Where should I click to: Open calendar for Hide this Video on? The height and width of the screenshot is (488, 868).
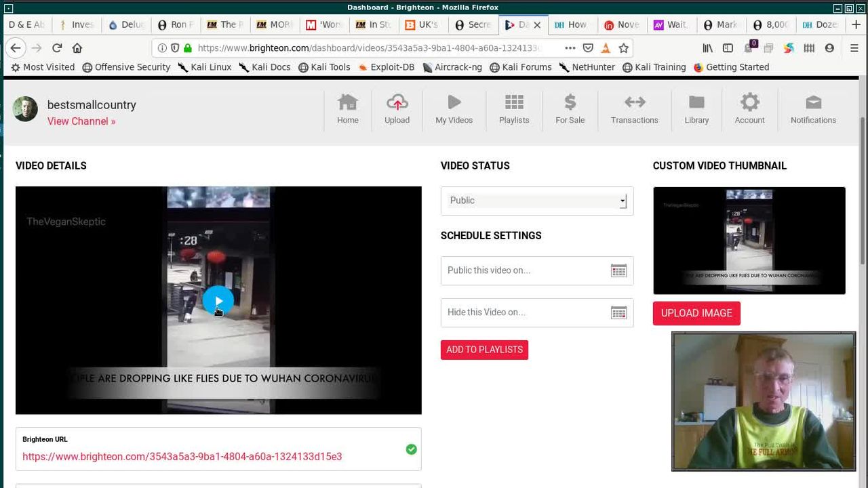click(618, 312)
